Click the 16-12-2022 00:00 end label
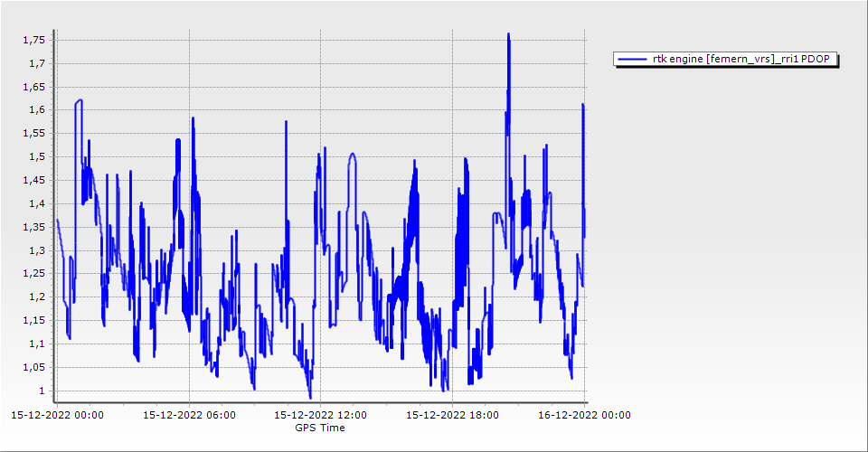This screenshot has width=868, height=452. point(584,416)
